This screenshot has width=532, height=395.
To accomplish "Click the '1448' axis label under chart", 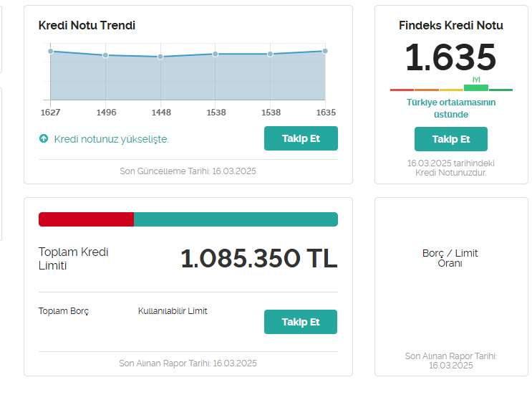I will tap(161, 113).
